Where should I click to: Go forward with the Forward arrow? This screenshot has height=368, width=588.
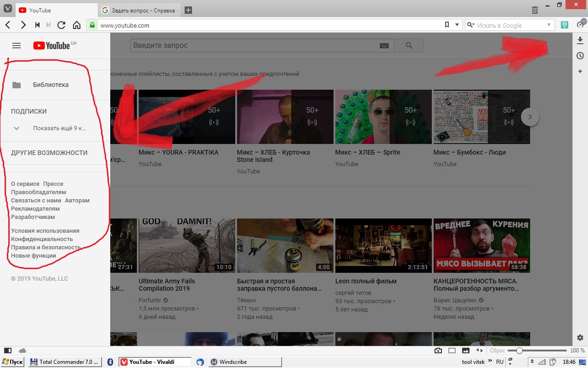pyautogui.click(x=23, y=25)
